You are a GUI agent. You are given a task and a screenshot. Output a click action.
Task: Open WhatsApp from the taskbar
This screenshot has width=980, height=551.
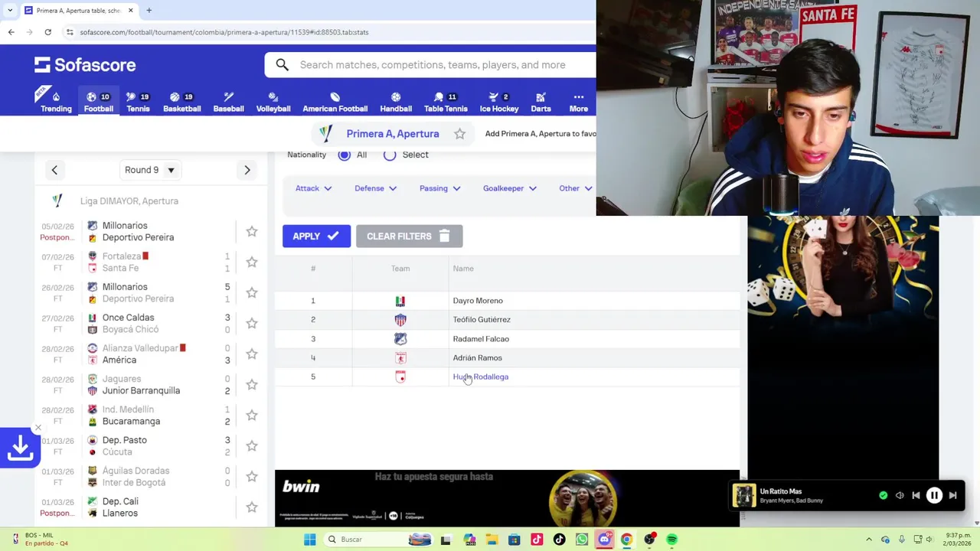click(582, 540)
